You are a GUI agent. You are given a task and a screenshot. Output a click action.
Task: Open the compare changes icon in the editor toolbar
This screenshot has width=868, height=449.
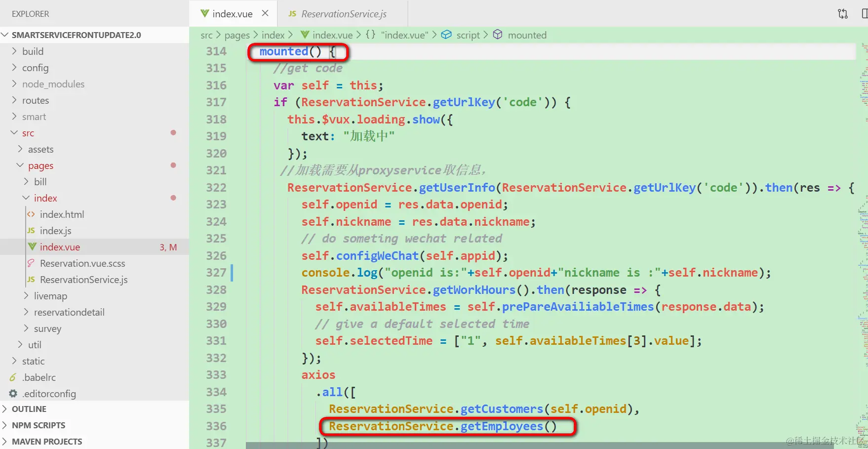(x=843, y=14)
